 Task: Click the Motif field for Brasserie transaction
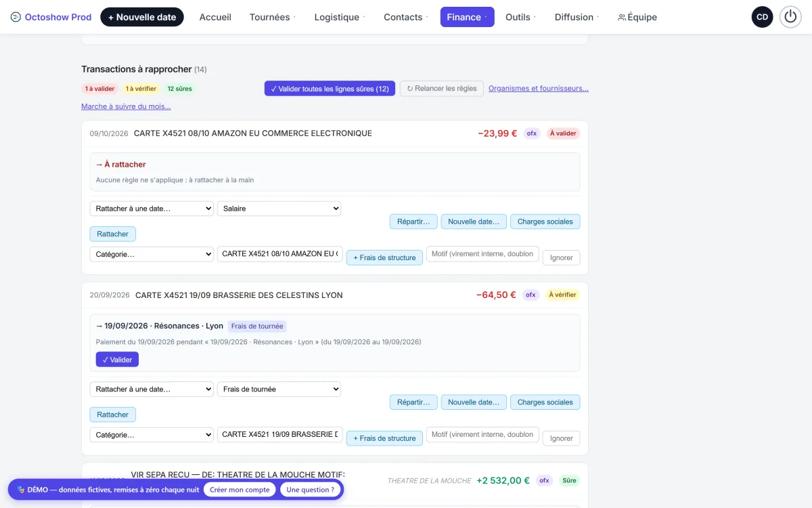click(482, 435)
